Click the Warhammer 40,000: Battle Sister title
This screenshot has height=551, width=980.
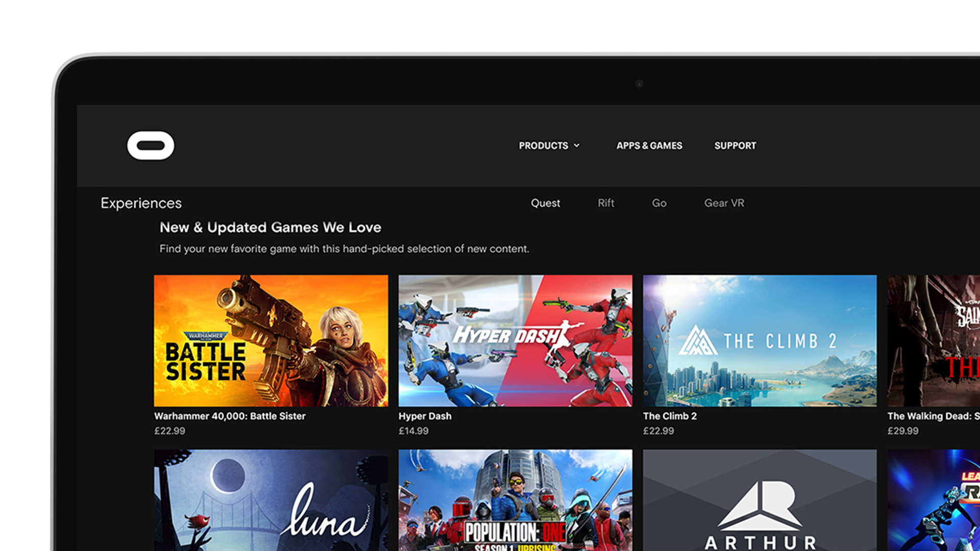[230, 416]
